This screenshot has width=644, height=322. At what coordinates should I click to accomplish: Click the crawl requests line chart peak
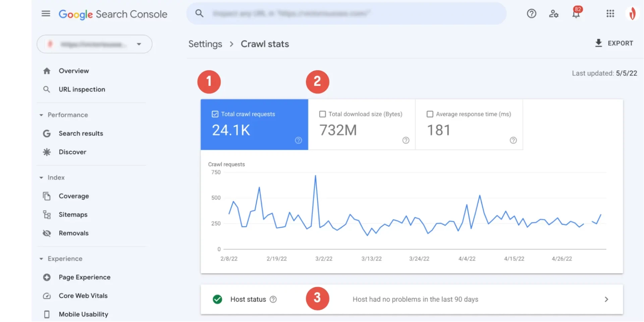pos(315,176)
